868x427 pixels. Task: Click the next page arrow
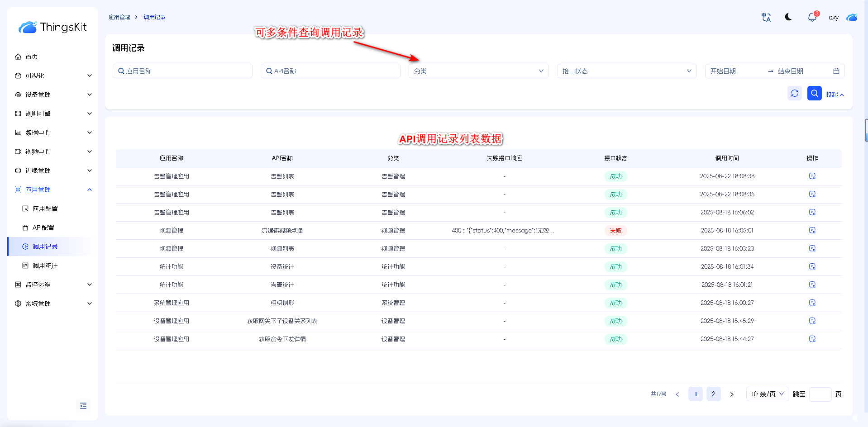[x=731, y=394]
